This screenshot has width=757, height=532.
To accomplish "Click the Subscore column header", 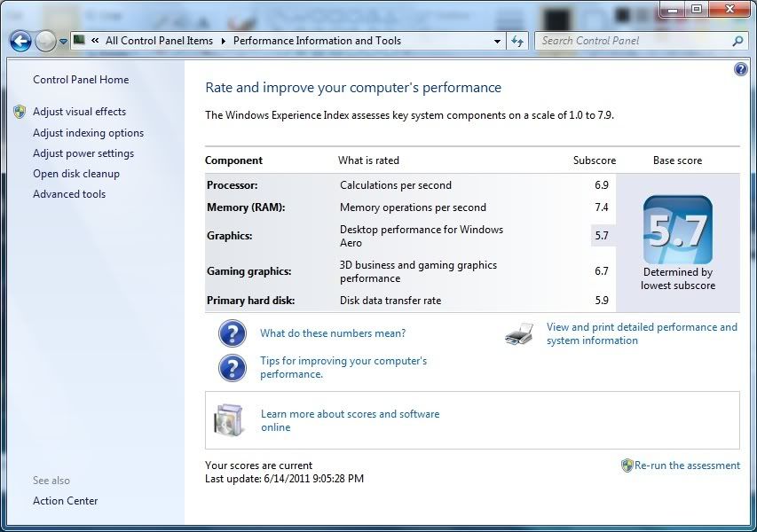I will click(x=595, y=160).
